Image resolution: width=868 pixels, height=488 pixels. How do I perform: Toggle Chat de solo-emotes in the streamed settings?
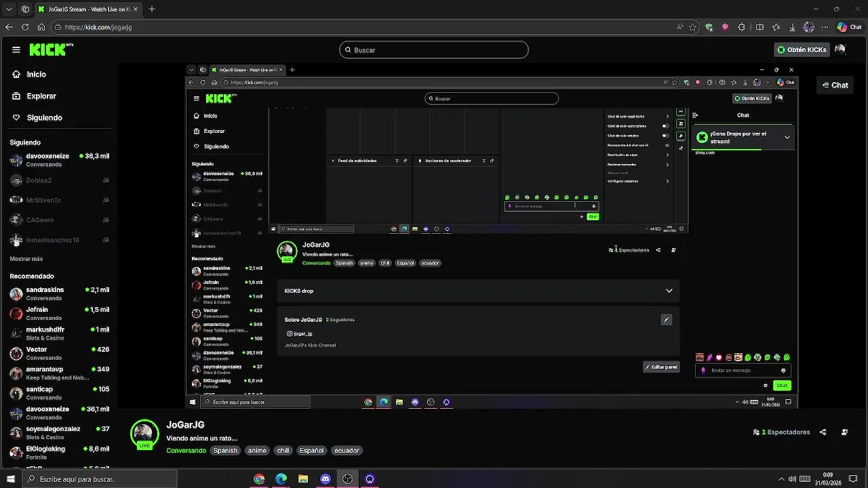[665, 135]
